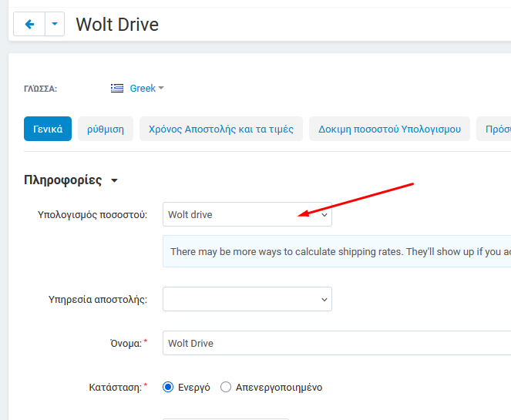Open Χρόνος Αποστολής και τα τιμές tab
The image size is (511, 420).
(x=221, y=129)
